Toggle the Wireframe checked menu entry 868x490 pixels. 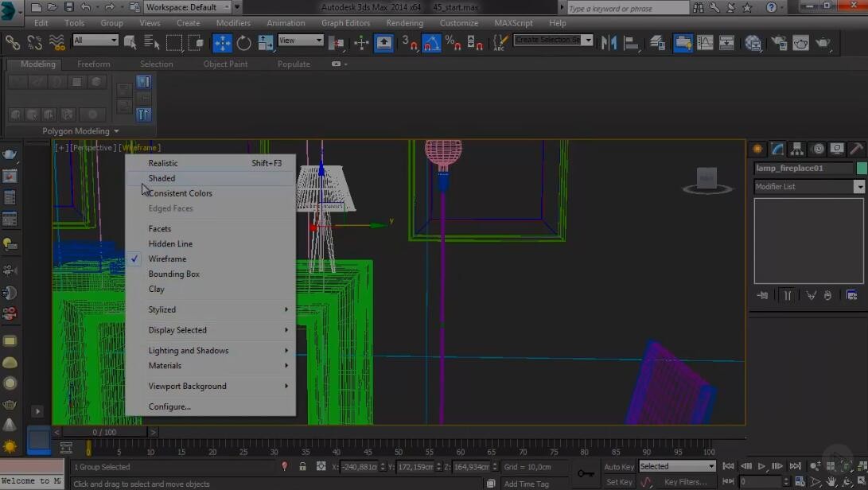210,259
